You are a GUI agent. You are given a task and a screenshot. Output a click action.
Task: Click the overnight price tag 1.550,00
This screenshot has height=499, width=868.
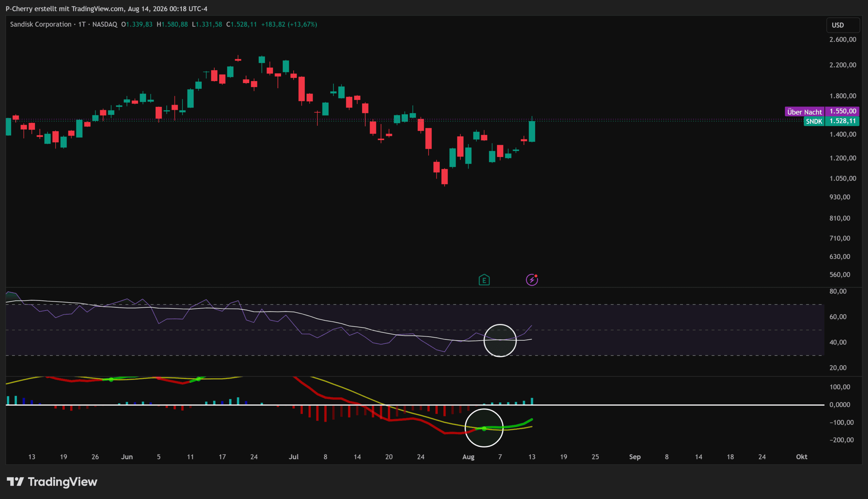click(x=842, y=111)
